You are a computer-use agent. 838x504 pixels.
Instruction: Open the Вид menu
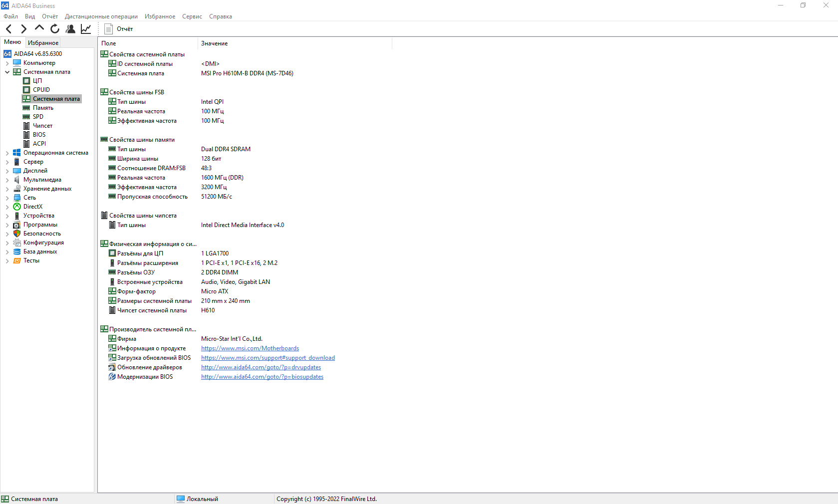(30, 16)
